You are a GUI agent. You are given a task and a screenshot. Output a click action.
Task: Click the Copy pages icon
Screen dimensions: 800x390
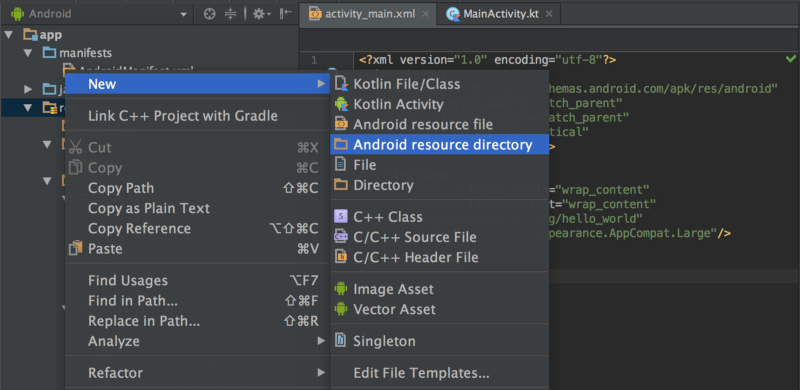coord(76,167)
